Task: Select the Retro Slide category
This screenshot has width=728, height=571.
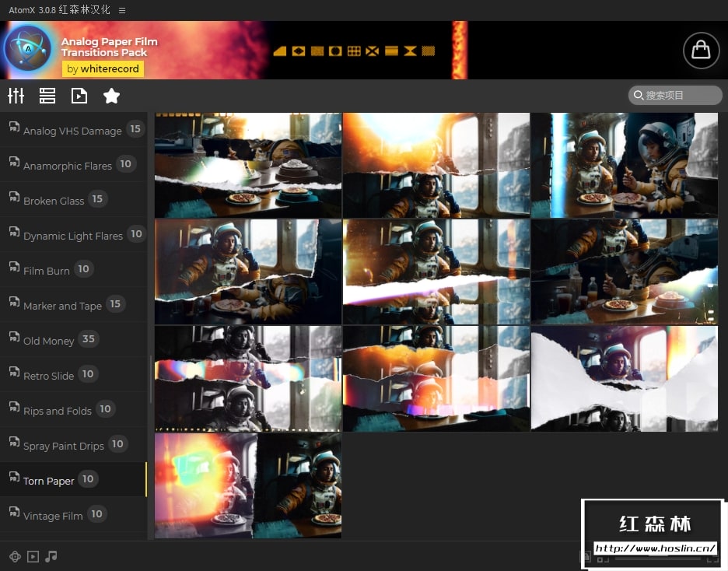Action: [73, 375]
